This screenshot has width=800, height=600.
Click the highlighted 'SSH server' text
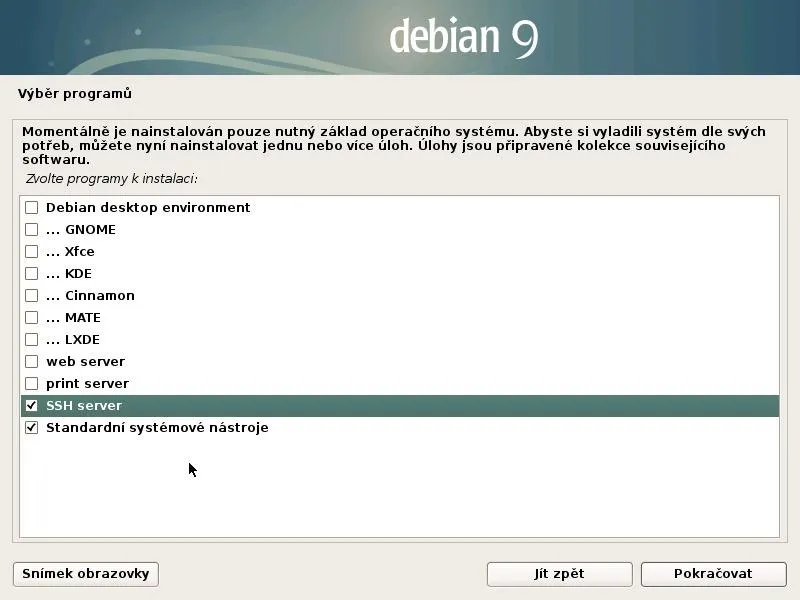84,406
